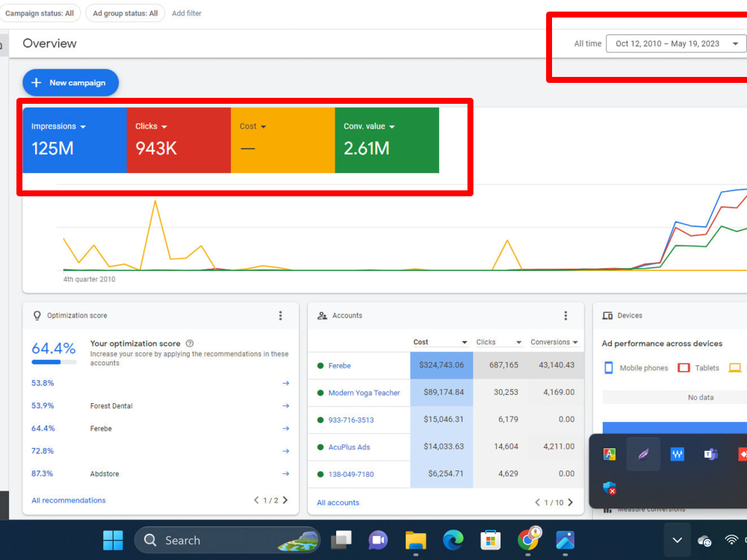This screenshot has height=560, width=747.
Task: Click All accounts link
Action: pyautogui.click(x=338, y=503)
